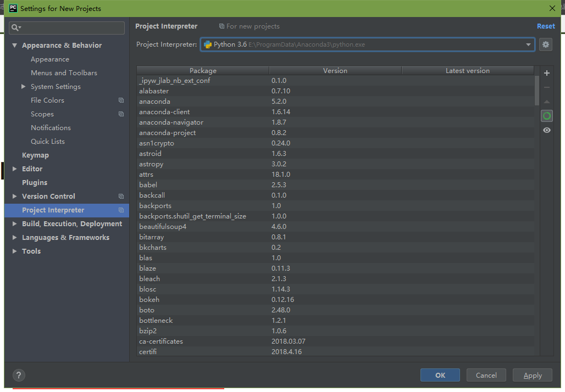565x392 pixels.
Task: Expand the Tools section arrow
Action: 14,251
